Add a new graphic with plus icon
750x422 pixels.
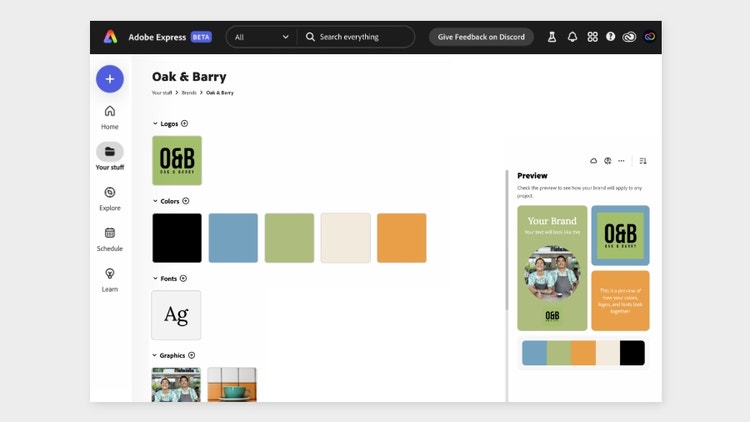191,355
